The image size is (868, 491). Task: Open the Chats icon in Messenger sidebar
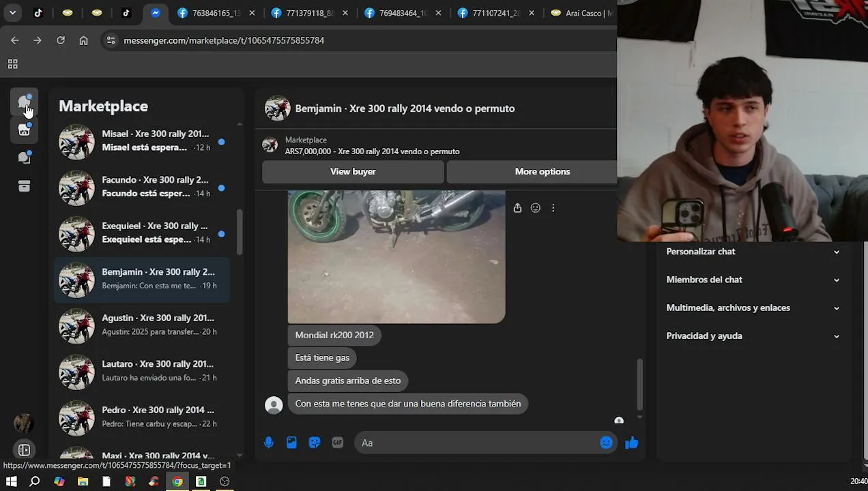click(24, 102)
